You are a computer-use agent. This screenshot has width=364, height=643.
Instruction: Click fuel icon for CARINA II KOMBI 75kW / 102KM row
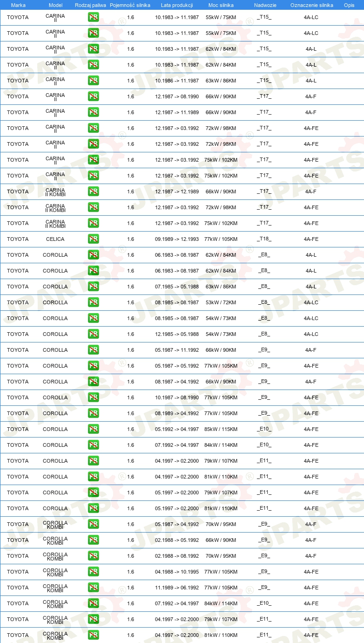(93, 223)
